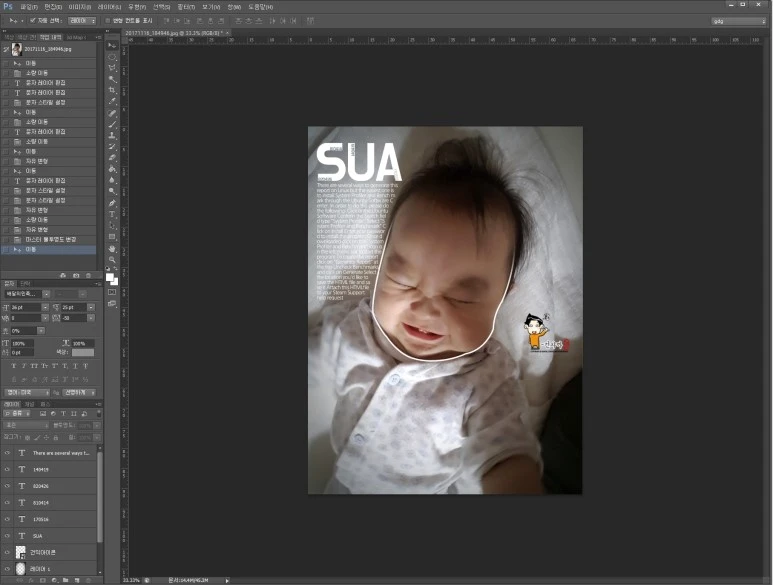Open the workspace switcher dropdown
The width and height of the screenshot is (773, 585).
coord(738,21)
